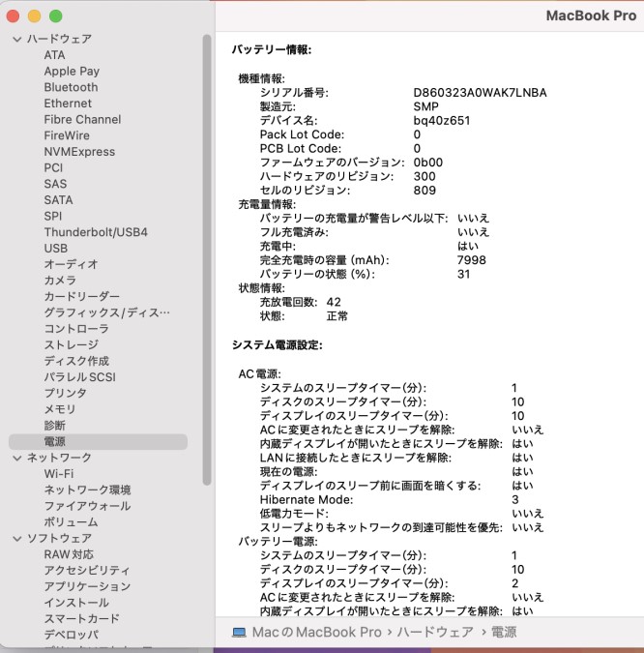Click the battery condition value 正常
Image resolution: width=644 pixels, height=653 pixels.
(x=337, y=316)
